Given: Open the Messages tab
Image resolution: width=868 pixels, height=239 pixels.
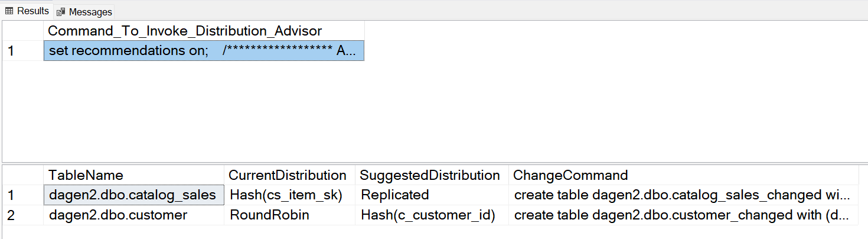Looking at the screenshot, I should 84,12.
